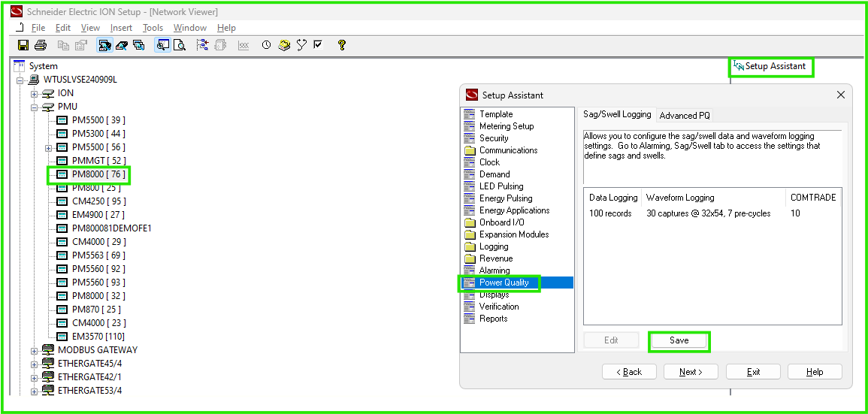Click the Template page icon in Setup Assistant
Screen dimensions: 868x414
(x=470, y=114)
